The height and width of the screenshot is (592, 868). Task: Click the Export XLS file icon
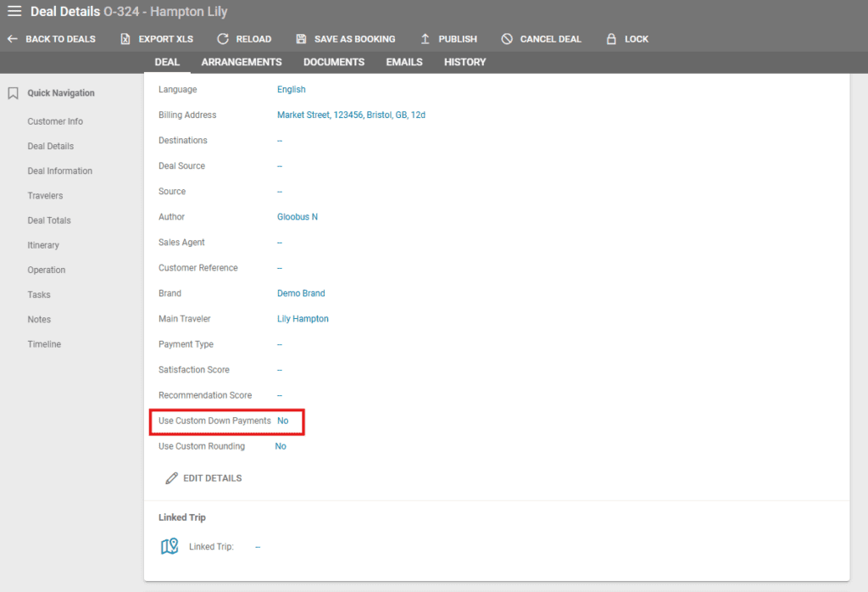tap(125, 39)
